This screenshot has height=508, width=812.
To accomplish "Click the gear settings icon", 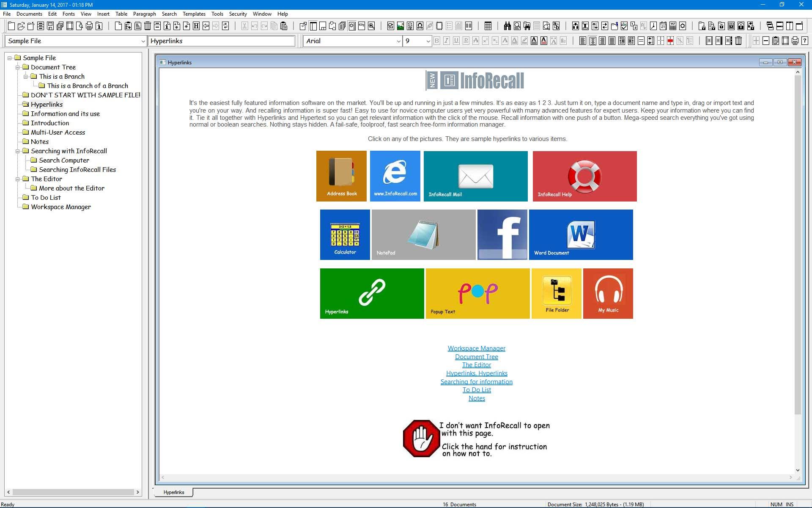I will [683, 26].
